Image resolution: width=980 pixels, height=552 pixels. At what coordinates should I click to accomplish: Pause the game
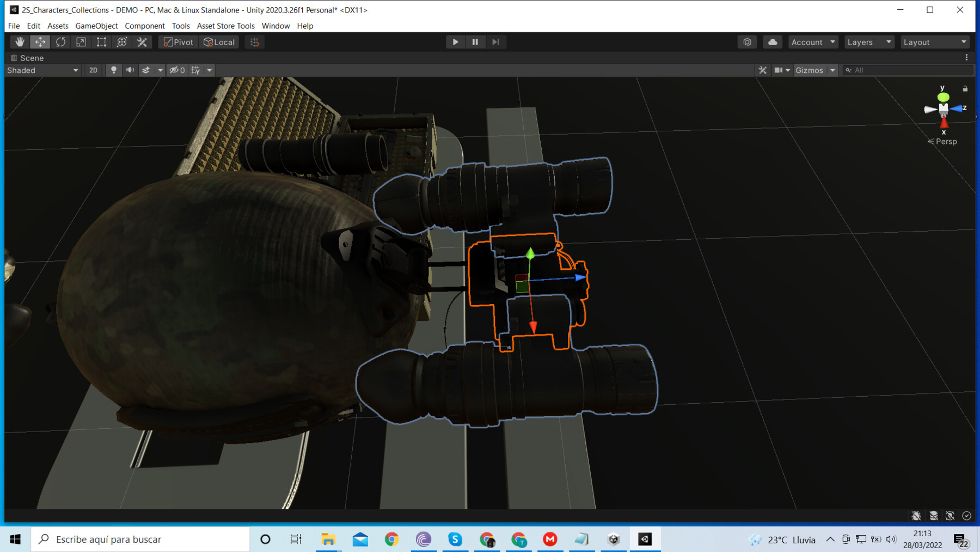coord(475,42)
